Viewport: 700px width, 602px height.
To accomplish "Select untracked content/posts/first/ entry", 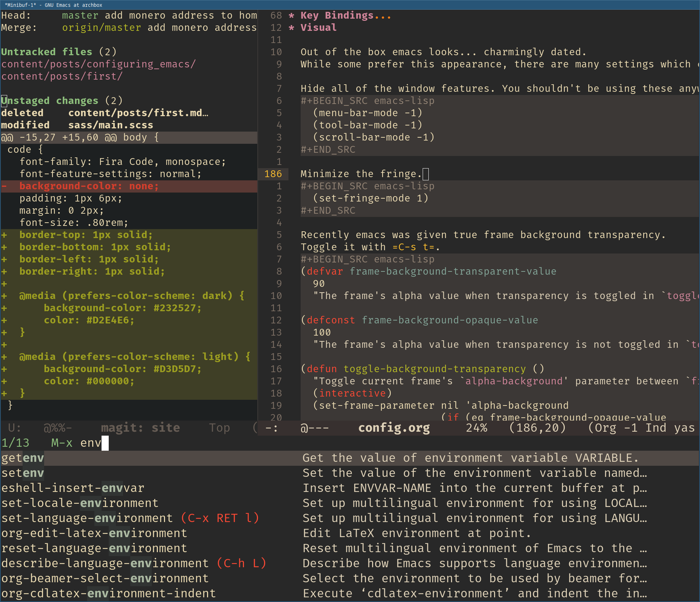I will (62, 76).
